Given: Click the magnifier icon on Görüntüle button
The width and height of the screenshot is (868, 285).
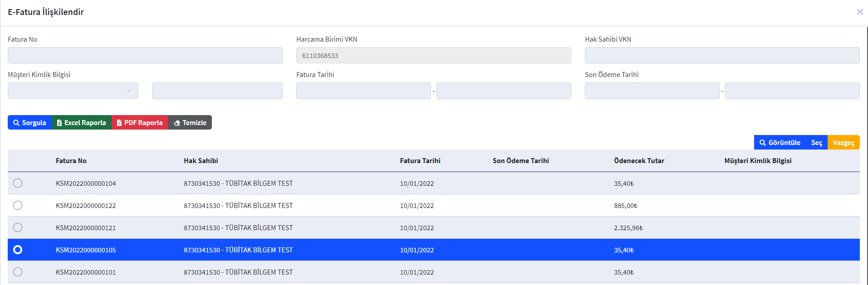Looking at the screenshot, I should (x=763, y=143).
